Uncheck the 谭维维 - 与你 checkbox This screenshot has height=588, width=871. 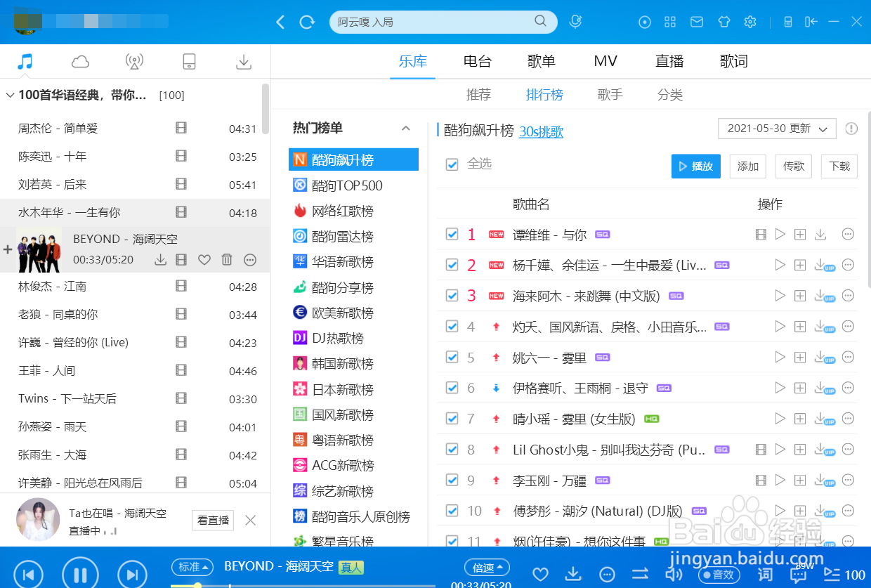point(452,234)
